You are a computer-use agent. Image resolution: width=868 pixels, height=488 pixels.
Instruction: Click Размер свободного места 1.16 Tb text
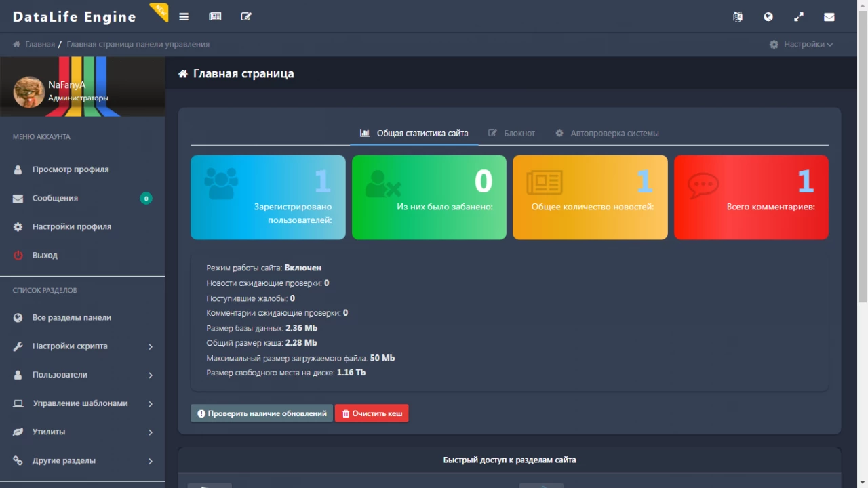click(x=286, y=373)
